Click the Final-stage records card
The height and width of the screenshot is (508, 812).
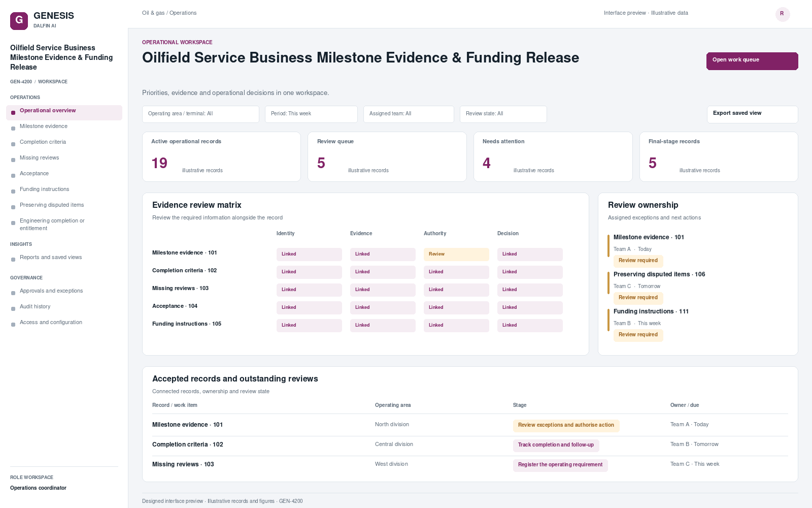coord(719,156)
